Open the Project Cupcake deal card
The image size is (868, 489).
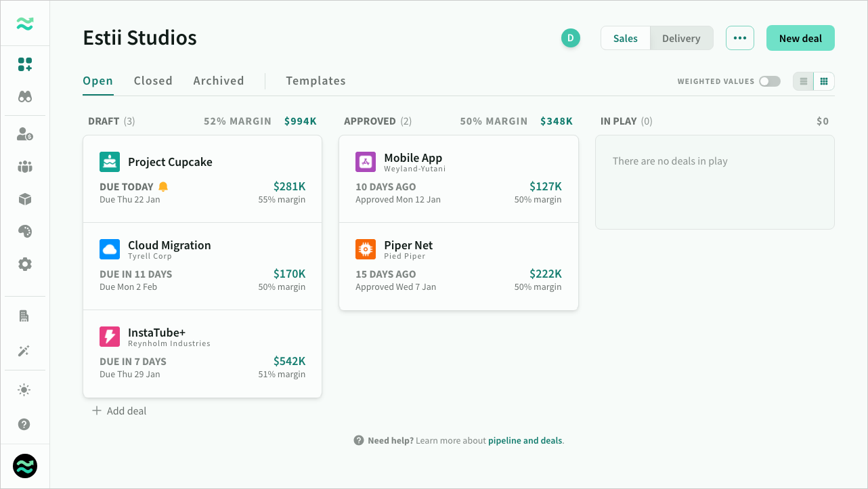click(x=202, y=179)
